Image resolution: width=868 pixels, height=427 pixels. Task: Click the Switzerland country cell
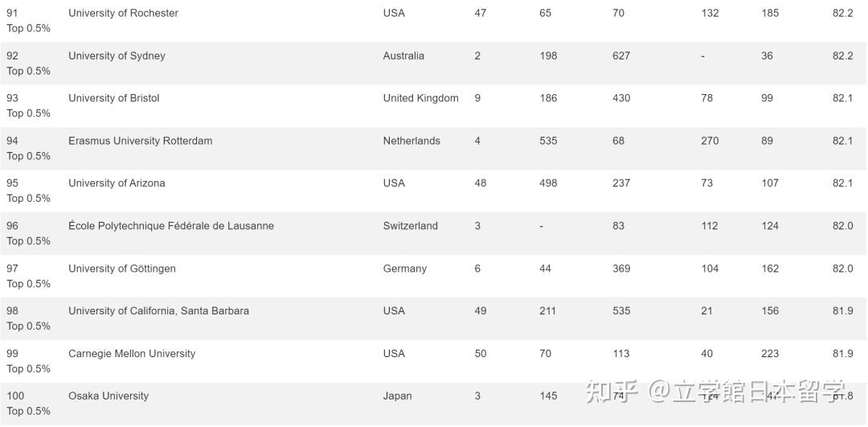point(410,226)
